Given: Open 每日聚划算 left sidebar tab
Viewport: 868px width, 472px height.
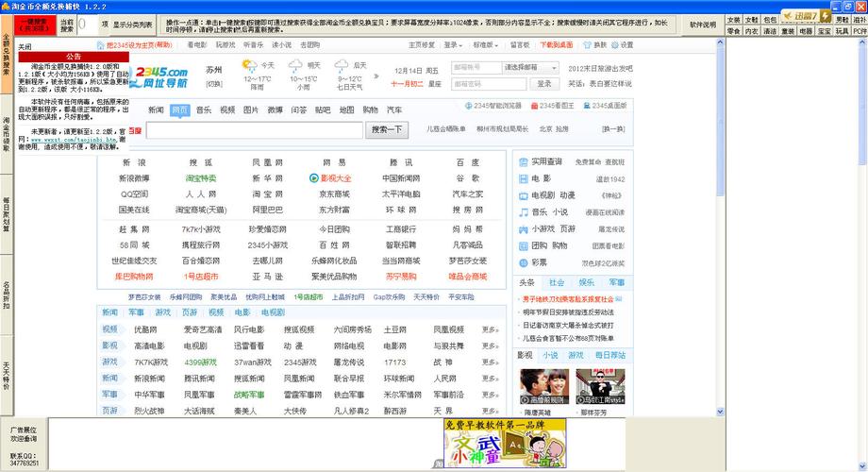Looking at the screenshot, I should (6, 214).
